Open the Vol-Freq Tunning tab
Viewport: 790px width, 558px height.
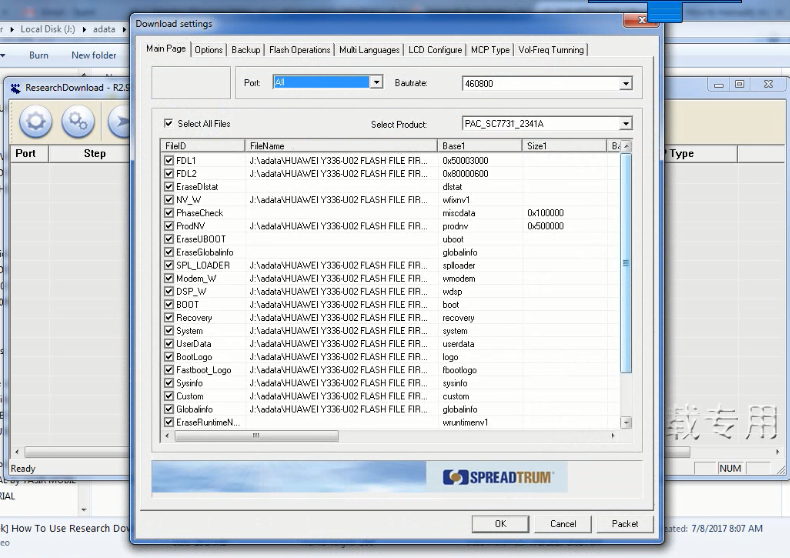pos(551,50)
